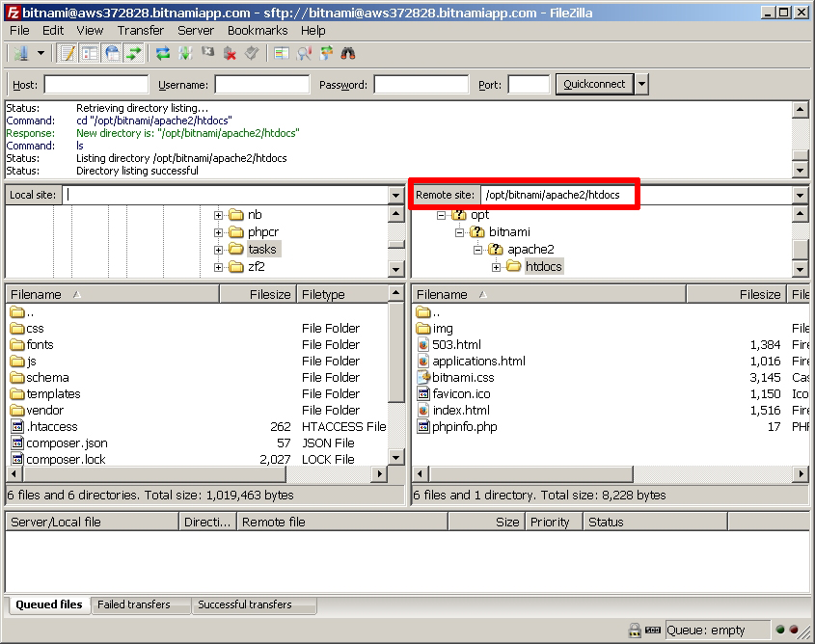Click the folder icon beside css

17,328
